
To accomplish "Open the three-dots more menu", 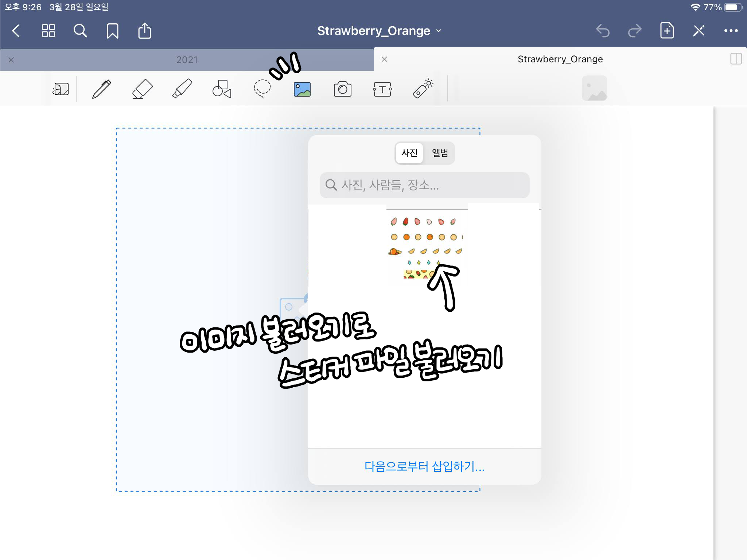I will pos(731,31).
